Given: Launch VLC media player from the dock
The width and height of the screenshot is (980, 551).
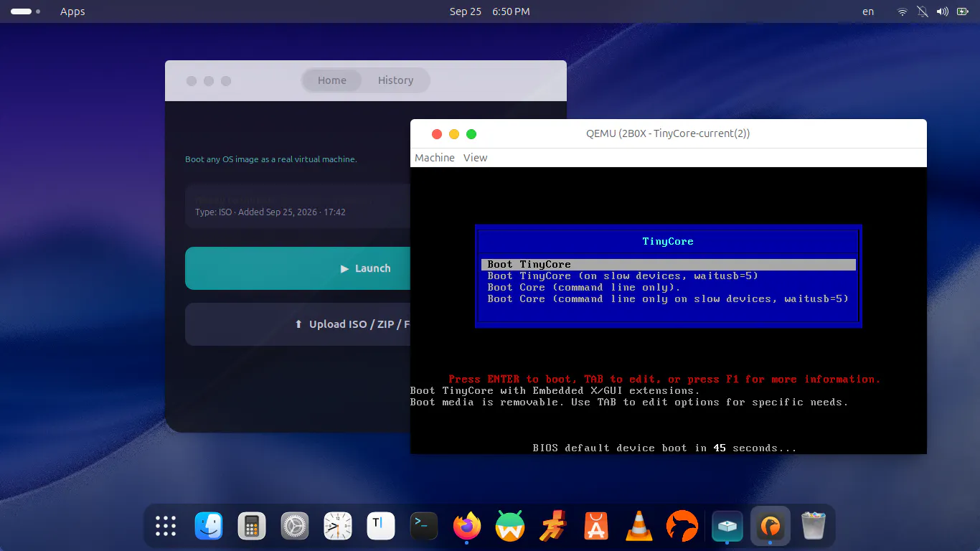Looking at the screenshot, I should (639, 527).
